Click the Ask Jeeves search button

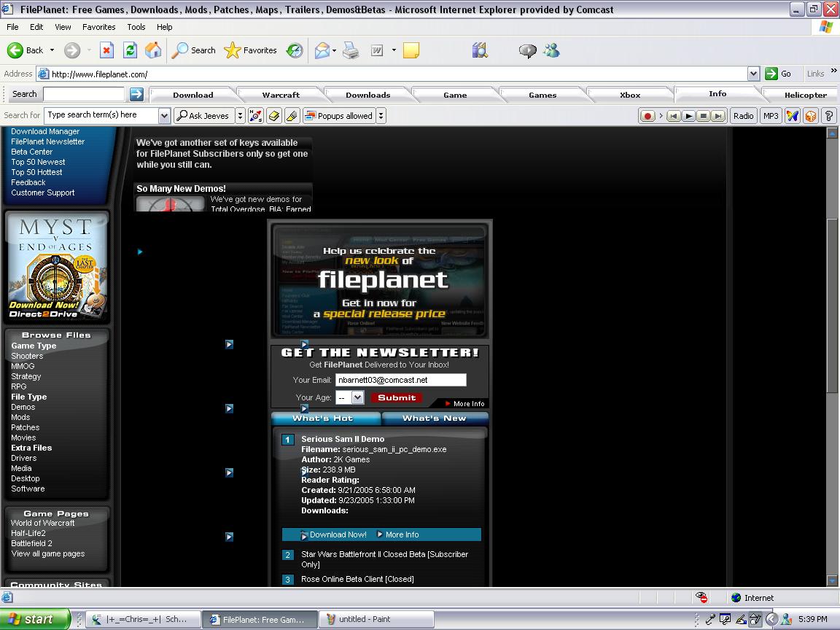pos(204,116)
